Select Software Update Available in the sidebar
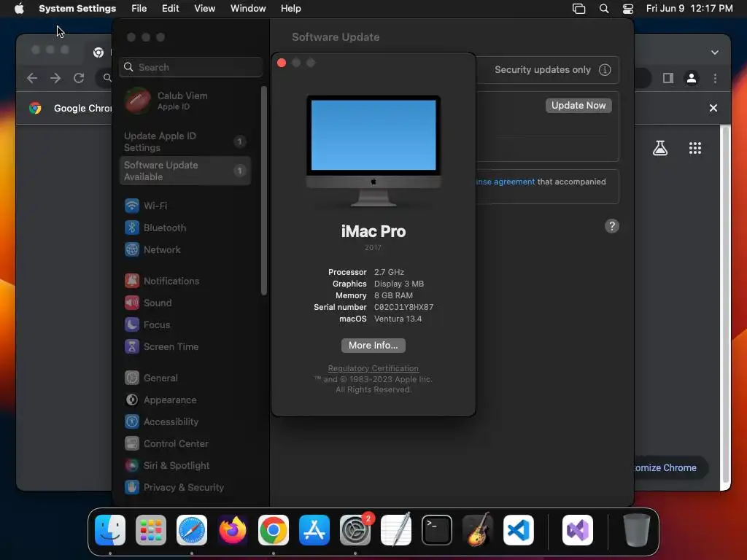The image size is (747, 560). pos(185,171)
